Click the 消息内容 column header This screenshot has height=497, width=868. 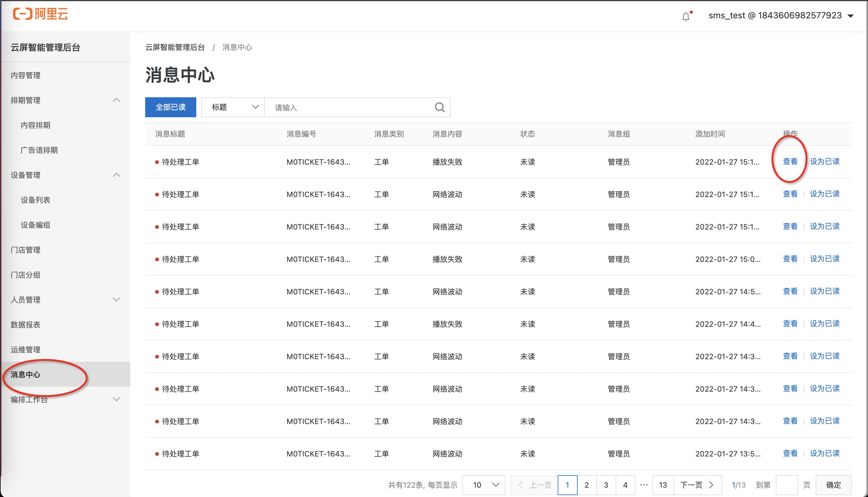[x=447, y=134]
